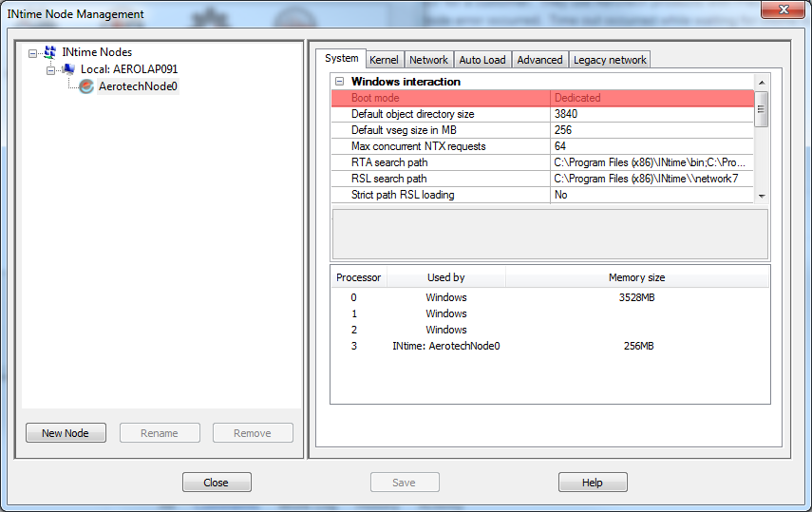Collapse the INtime Nodes tree root
812x512 pixels.
click(33, 52)
